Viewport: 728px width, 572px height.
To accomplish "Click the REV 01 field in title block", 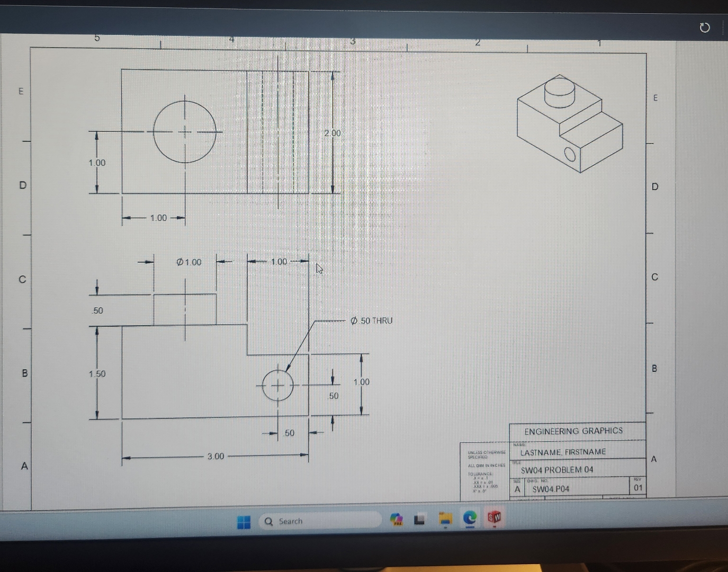I will click(637, 488).
